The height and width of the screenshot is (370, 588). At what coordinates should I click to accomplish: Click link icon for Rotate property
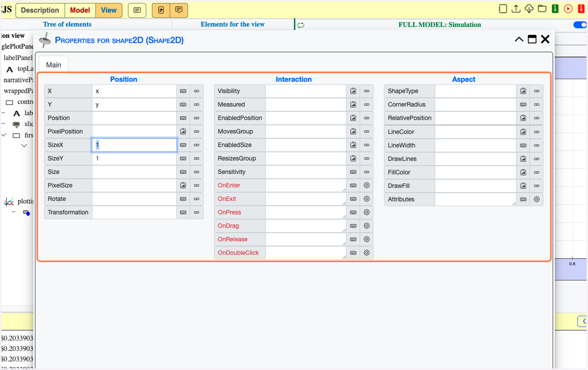196,199
